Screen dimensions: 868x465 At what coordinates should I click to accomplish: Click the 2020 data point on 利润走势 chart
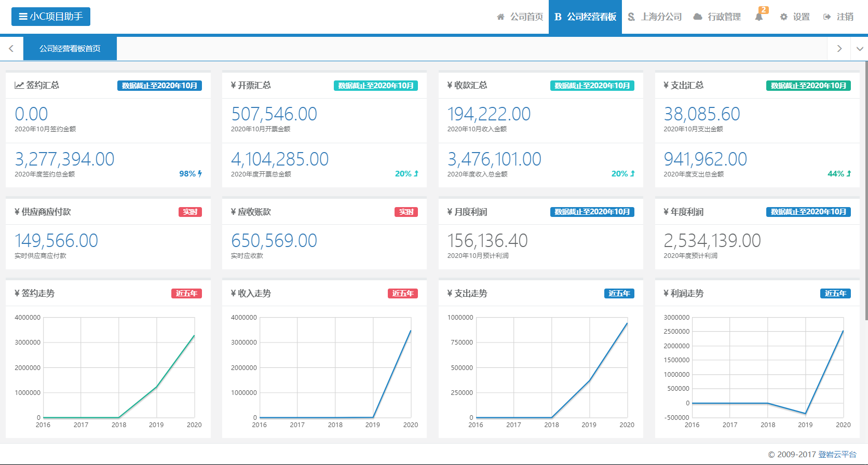(843, 331)
